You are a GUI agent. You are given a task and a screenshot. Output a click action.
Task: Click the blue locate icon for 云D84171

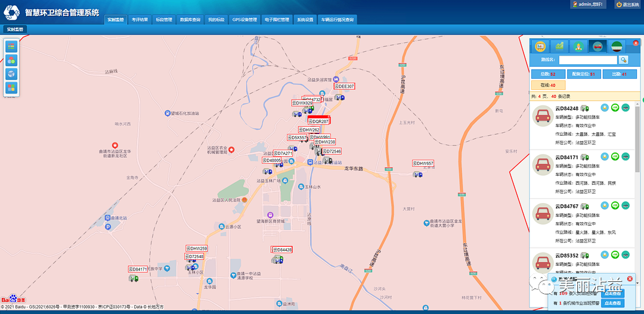[x=604, y=156]
